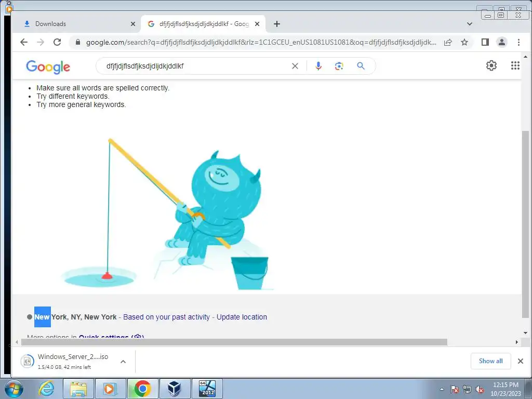The image size is (532, 399).
Task: Click Show all downloads button
Action: click(490, 361)
